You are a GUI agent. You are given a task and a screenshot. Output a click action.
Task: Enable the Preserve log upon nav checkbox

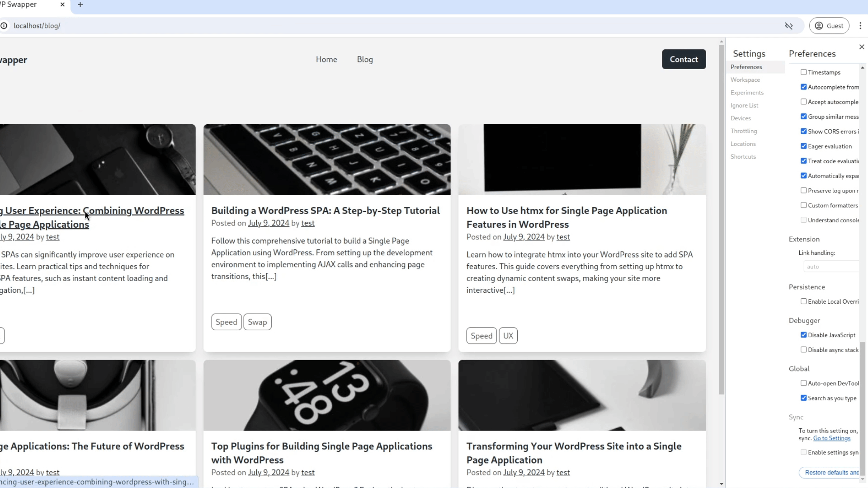click(x=804, y=190)
